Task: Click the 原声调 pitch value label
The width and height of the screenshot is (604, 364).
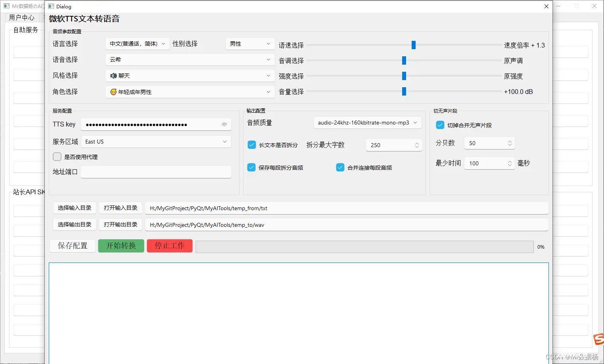Action: coord(513,61)
